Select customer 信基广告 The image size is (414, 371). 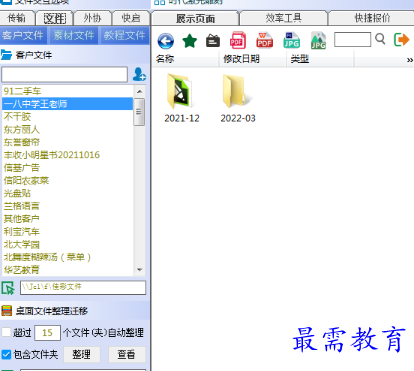click(67, 167)
